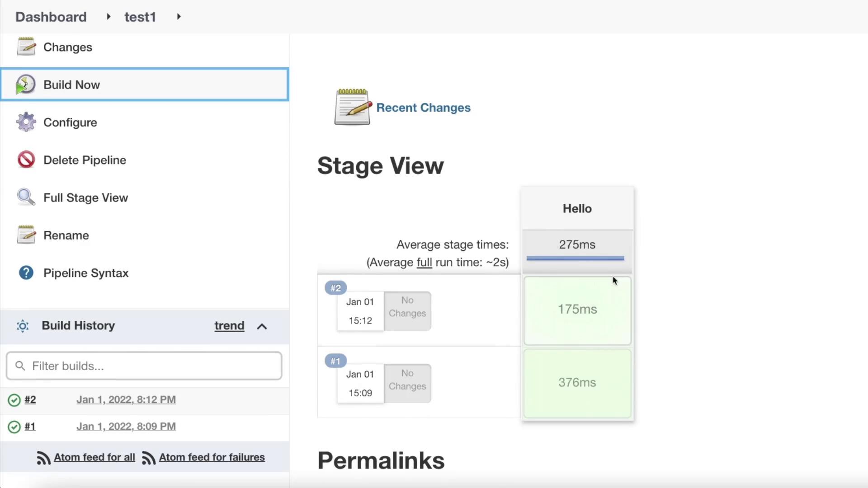Open the test1 breadcrumb dropdown arrow
868x488 pixels.
tap(179, 17)
